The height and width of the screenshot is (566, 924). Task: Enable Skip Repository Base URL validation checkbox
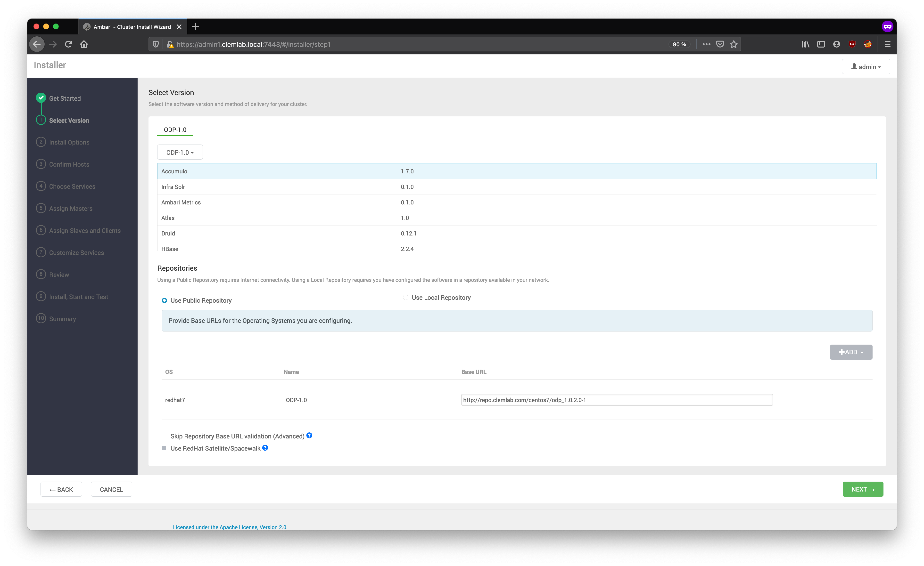[x=164, y=436]
